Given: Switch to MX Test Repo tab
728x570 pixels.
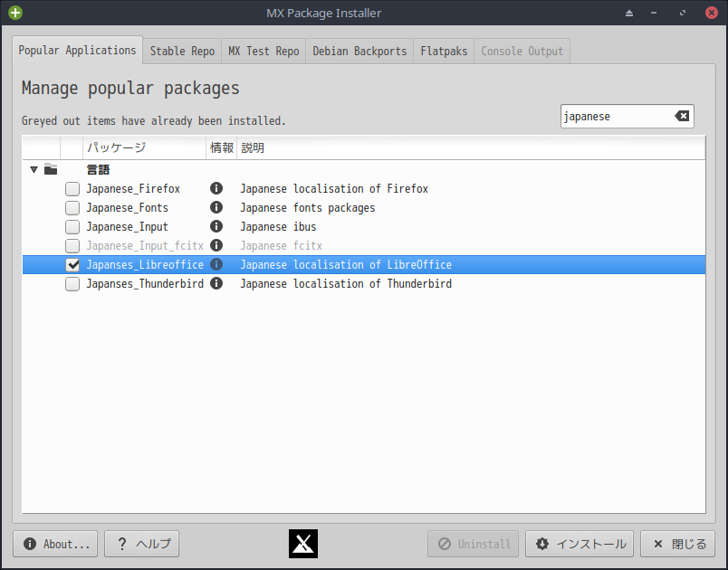Looking at the screenshot, I should (x=263, y=51).
